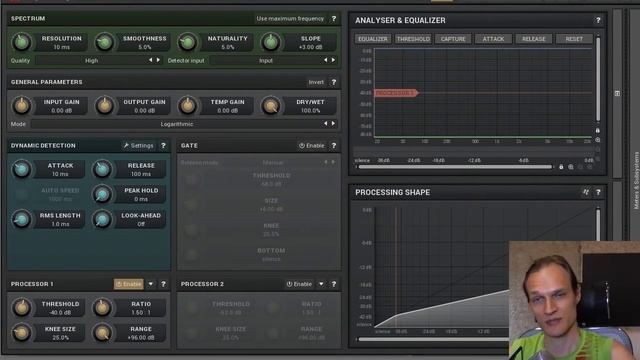Select previous Detector input with left arrow
640x360 pixels.
pos(325,60)
